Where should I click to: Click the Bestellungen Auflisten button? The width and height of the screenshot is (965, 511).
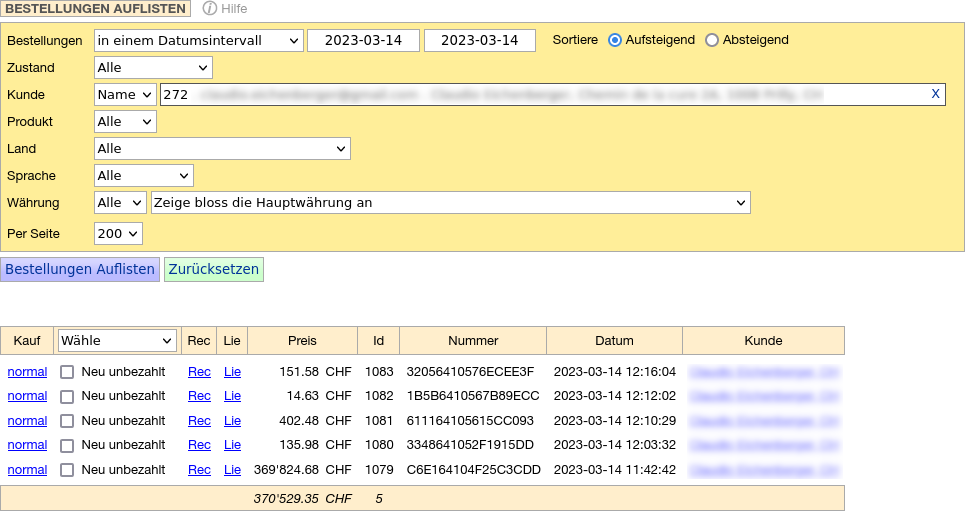(80, 269)
